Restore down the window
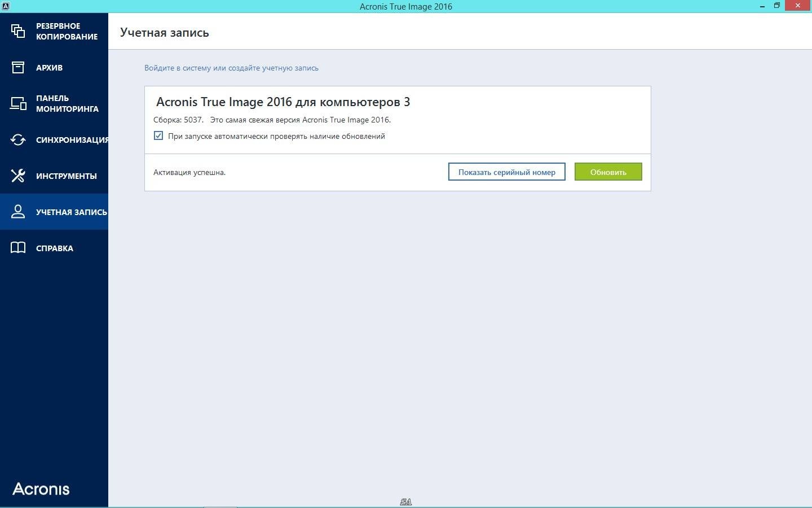Screen dimensions: 812x508 [x=776, y=6]
